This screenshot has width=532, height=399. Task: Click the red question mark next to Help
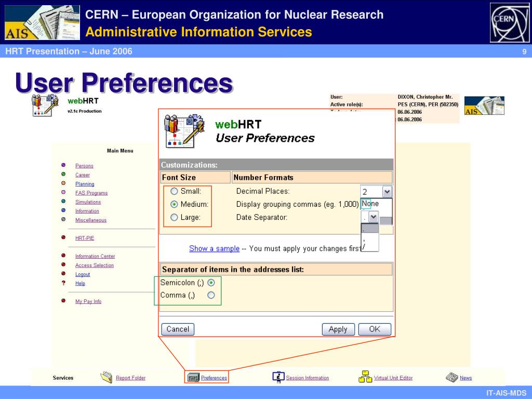click(63, 283)
